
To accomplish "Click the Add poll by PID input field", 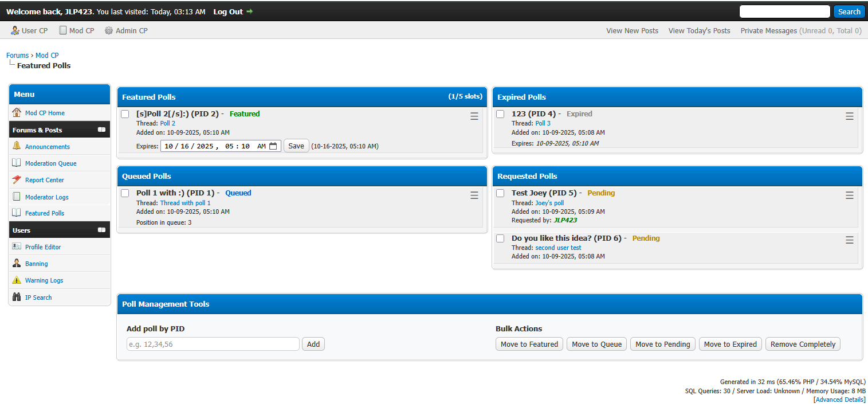I will (213, 344).
